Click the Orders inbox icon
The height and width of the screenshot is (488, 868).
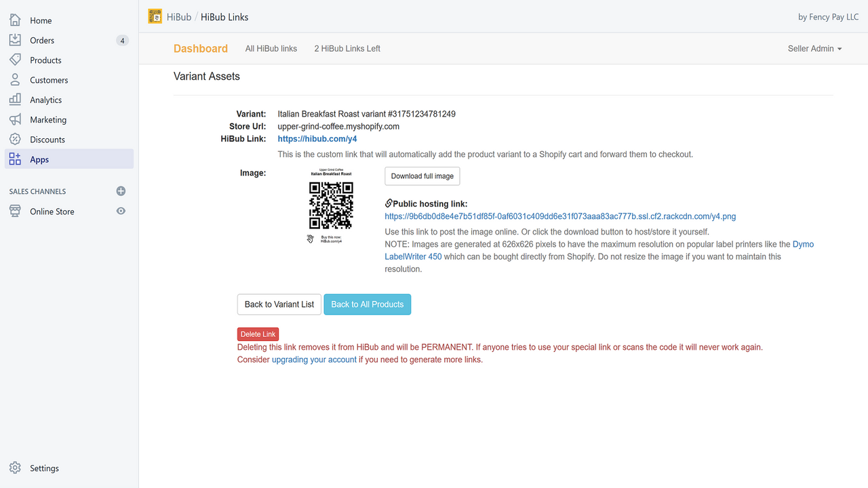15,40
